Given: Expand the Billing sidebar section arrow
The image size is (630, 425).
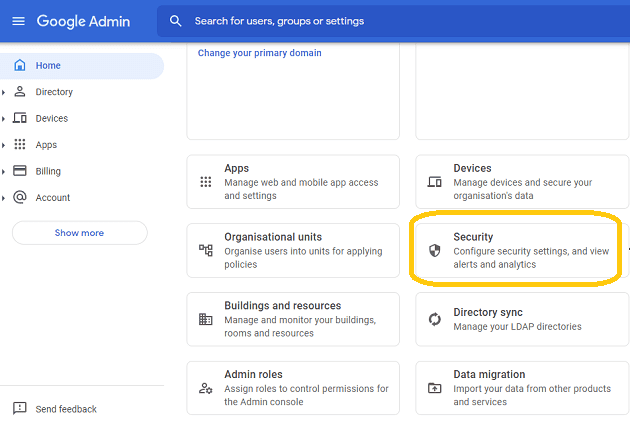Looking at the screenshot, I should (3, 172).
